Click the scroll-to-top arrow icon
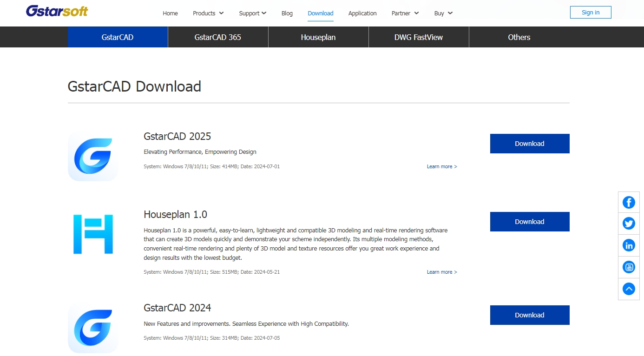 click(x=629, y=289)
